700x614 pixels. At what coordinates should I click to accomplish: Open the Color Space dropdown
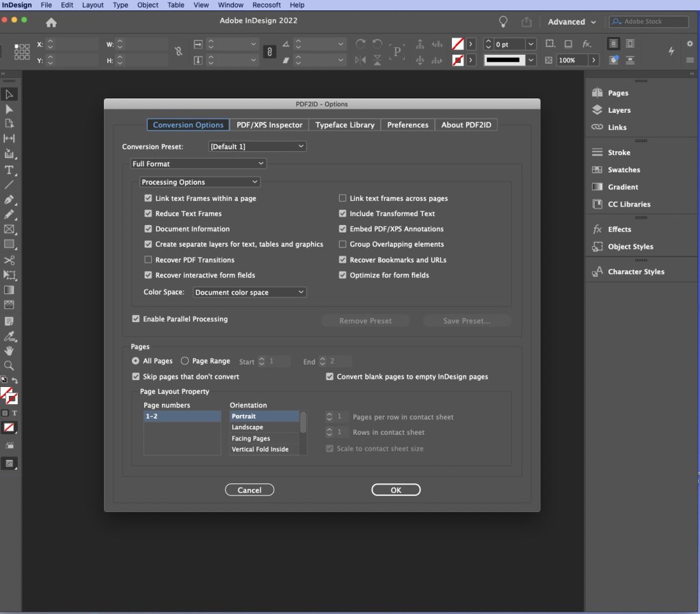point(250,292)
